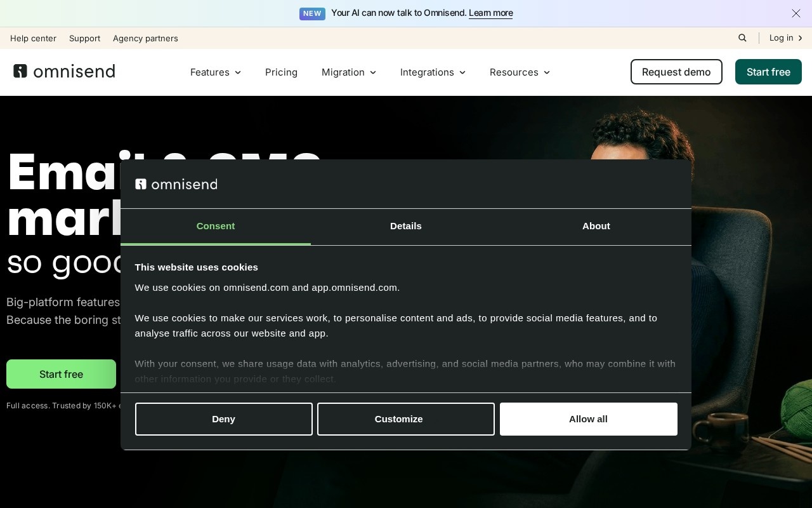Image resolution: width=812 pixels, height=508 pixels.
Task: Click the Log in link
Action: 786,38
